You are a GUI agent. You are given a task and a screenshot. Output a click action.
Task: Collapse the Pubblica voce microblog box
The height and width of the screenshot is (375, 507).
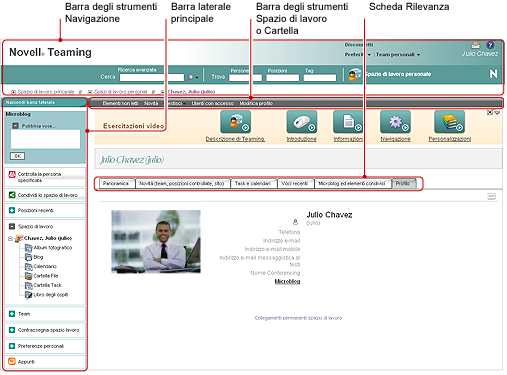point(15,126)
